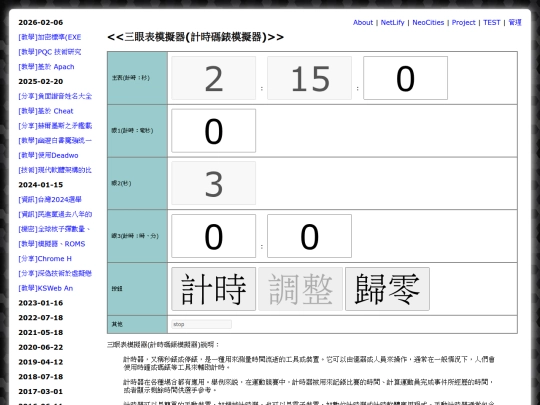The height and width of the screenshot is (405, 540).
Task: Open the [分享]赫爾墨斯之矛艦載 link
Action: pyautogui.click(x=55, y=126)
